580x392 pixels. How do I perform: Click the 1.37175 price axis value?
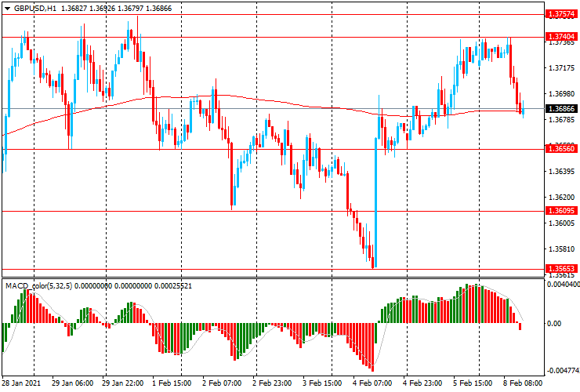(561, 69)
